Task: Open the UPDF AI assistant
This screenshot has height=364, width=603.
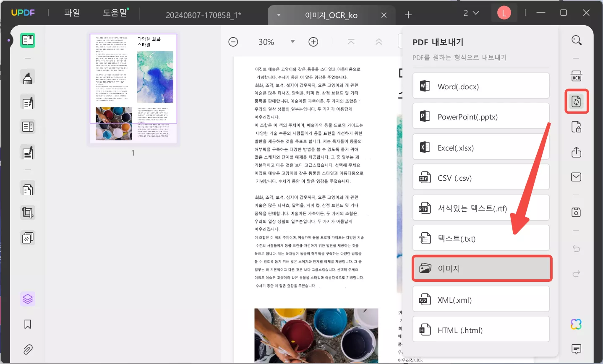Action: [576, 324]
